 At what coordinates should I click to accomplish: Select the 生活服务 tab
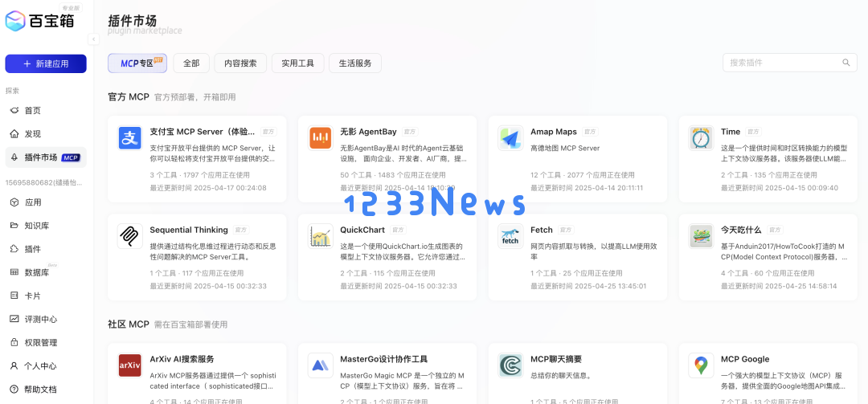coord(355,63)
